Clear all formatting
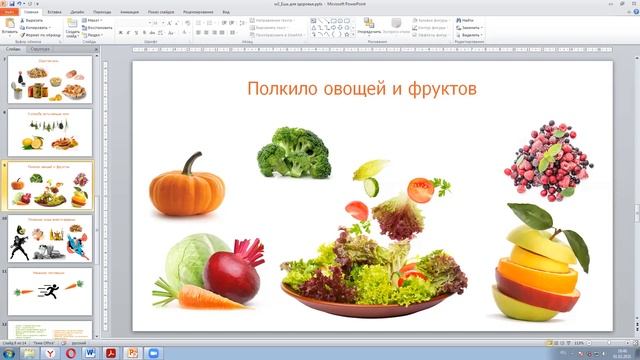The height and width of the screenshot is (360, 640). [x=187, y=23]
